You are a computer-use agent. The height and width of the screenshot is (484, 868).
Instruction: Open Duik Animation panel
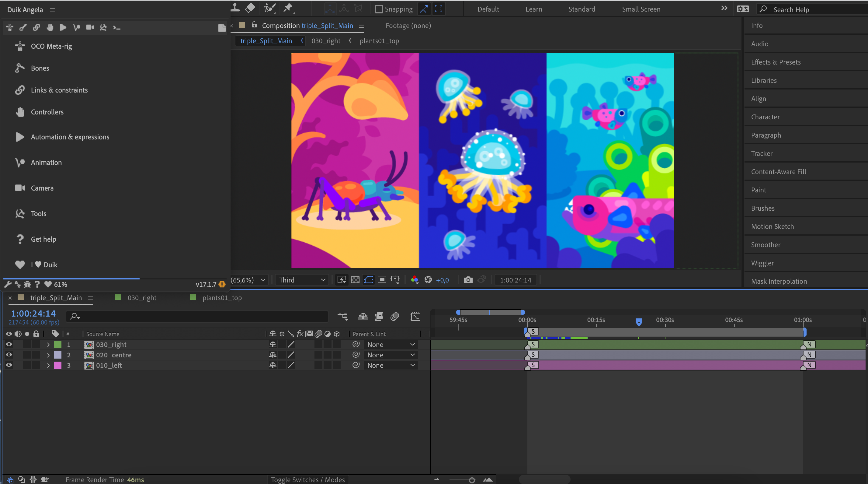click(x=46, y=163)
